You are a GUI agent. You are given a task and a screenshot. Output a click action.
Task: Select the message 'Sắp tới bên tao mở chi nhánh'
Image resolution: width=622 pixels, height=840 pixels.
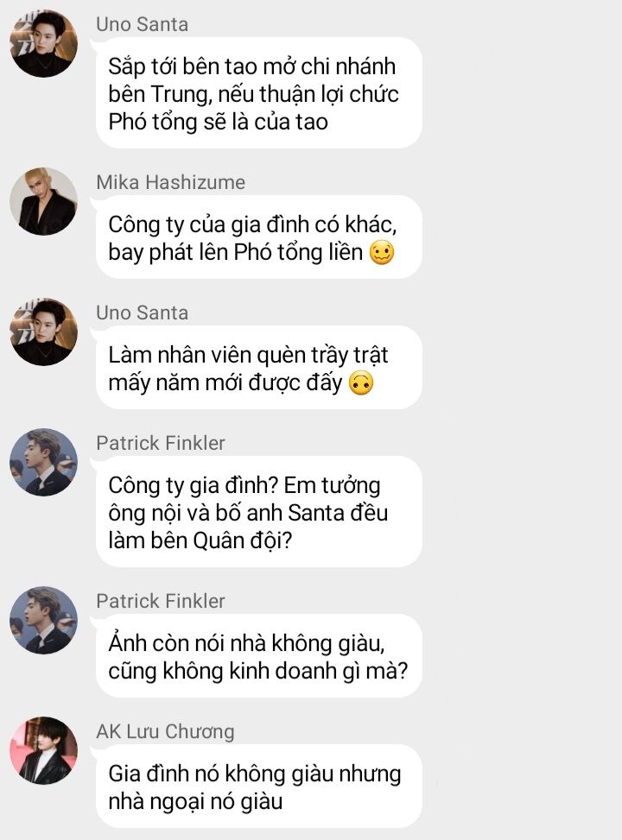(258, 93)
